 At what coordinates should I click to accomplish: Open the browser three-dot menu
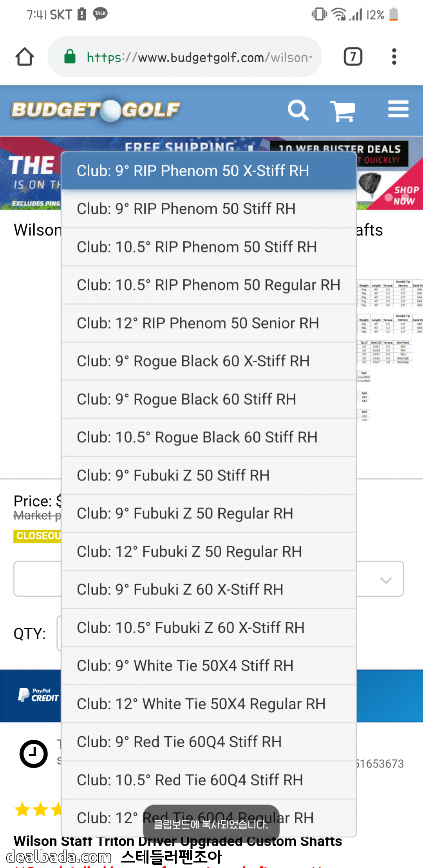[x=394, y=57]
